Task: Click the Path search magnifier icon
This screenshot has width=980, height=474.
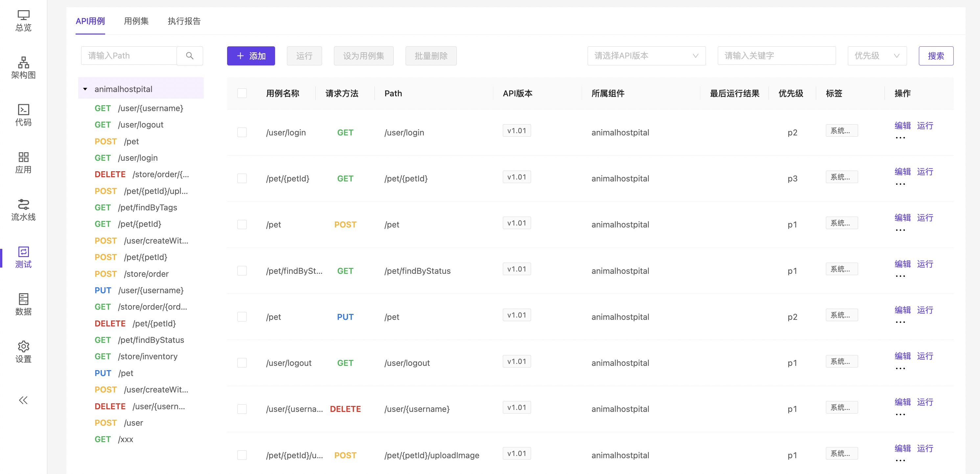Action: tap(189, 56)
